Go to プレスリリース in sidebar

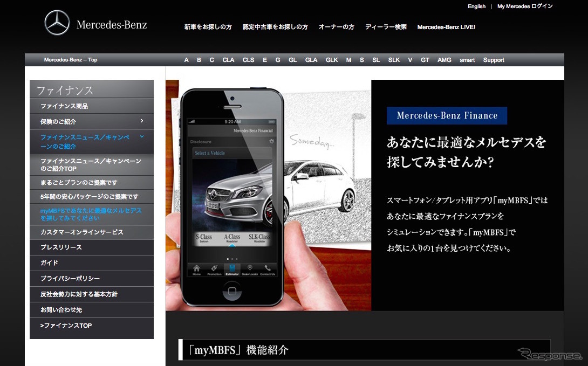click(x=61, y=247)
